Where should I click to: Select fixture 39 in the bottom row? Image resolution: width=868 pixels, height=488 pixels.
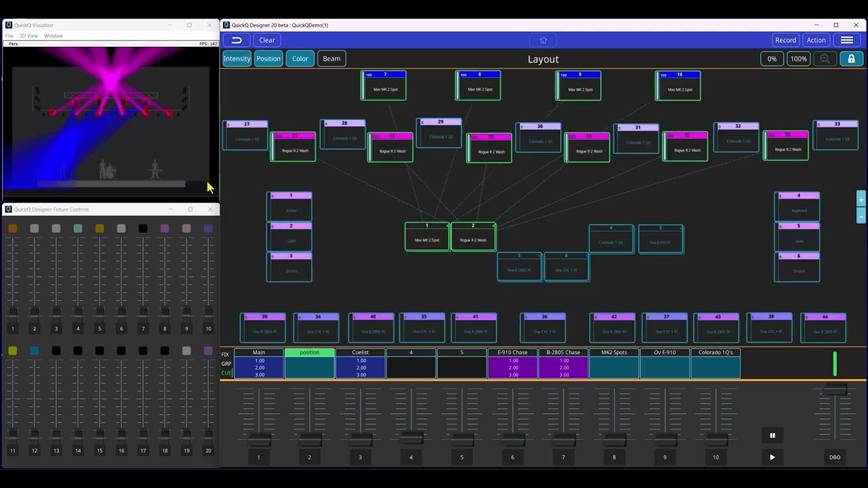tap(263, 327)
